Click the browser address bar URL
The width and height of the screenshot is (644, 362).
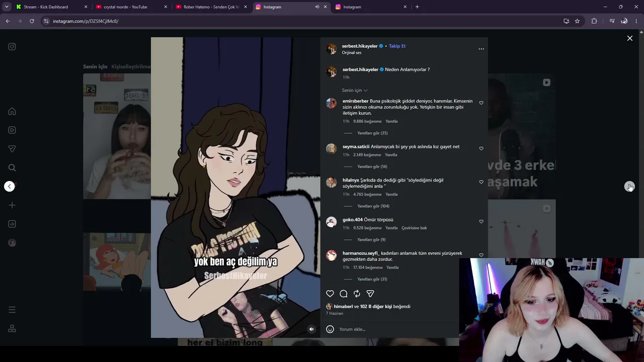pyautogui.click(x=86, y=21)
